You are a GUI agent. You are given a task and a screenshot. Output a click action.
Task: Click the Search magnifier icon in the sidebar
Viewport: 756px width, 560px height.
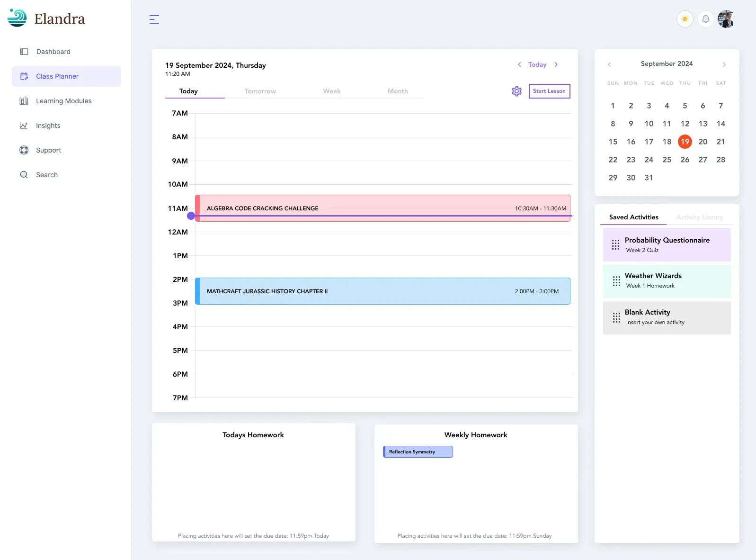pyautogui.click(x=24, y=175)
